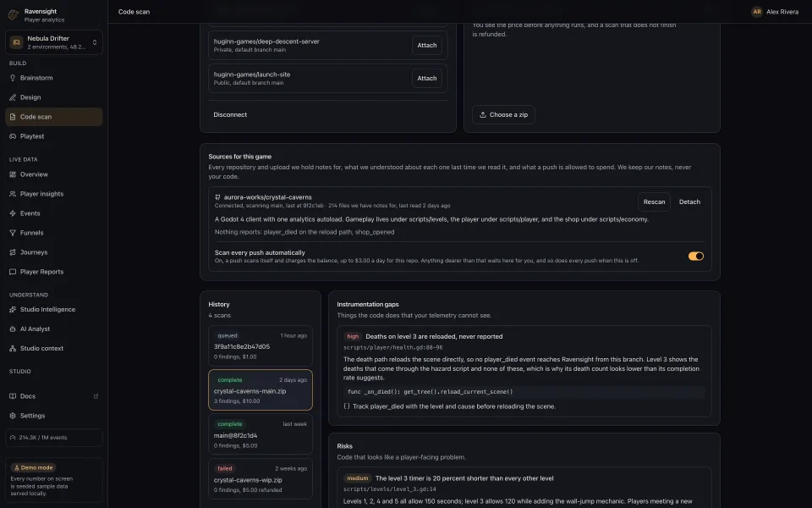Click the Overview dashboard icon
Viewport: 812px width, 508px height.
coord(13,174)
